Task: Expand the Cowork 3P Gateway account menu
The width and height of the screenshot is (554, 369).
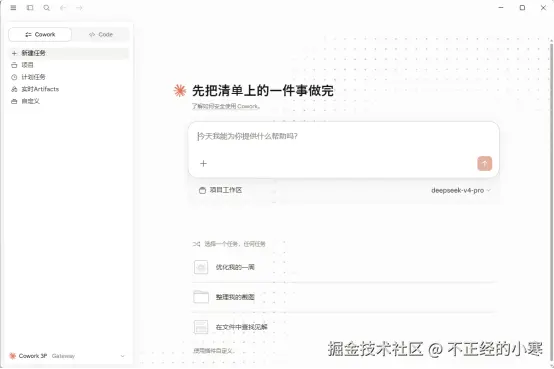Action: 67,356
